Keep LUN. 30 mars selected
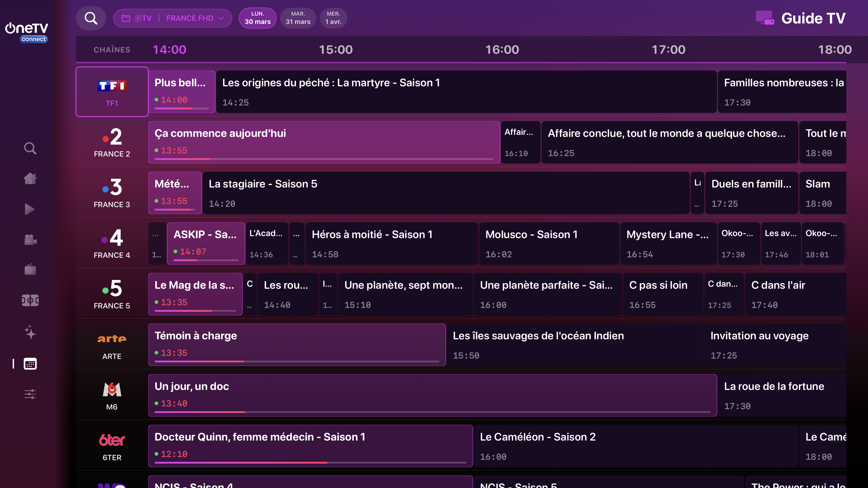 257,18
